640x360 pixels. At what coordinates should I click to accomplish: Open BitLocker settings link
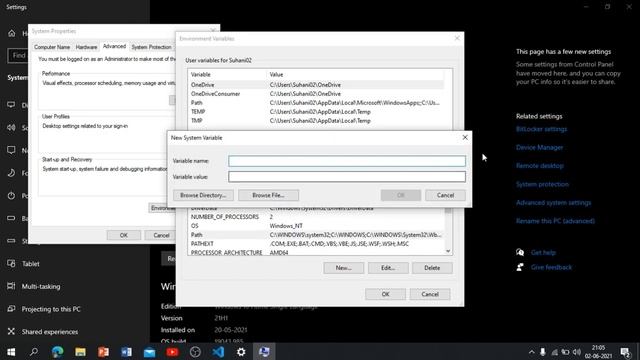pos(541,129)
